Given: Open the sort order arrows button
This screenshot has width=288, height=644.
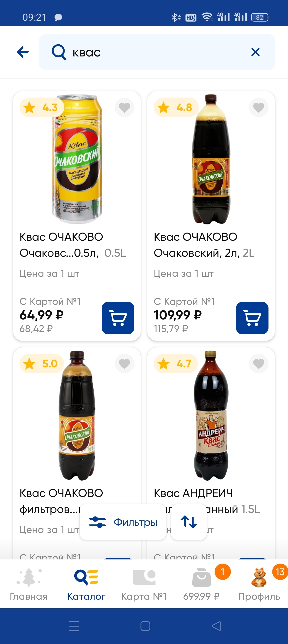Looking at the screenshot, I should [189, 522].
